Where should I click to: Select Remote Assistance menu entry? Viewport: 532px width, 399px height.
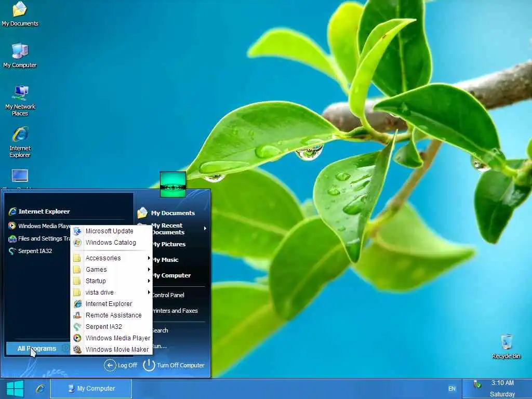(x=111, y=315)
